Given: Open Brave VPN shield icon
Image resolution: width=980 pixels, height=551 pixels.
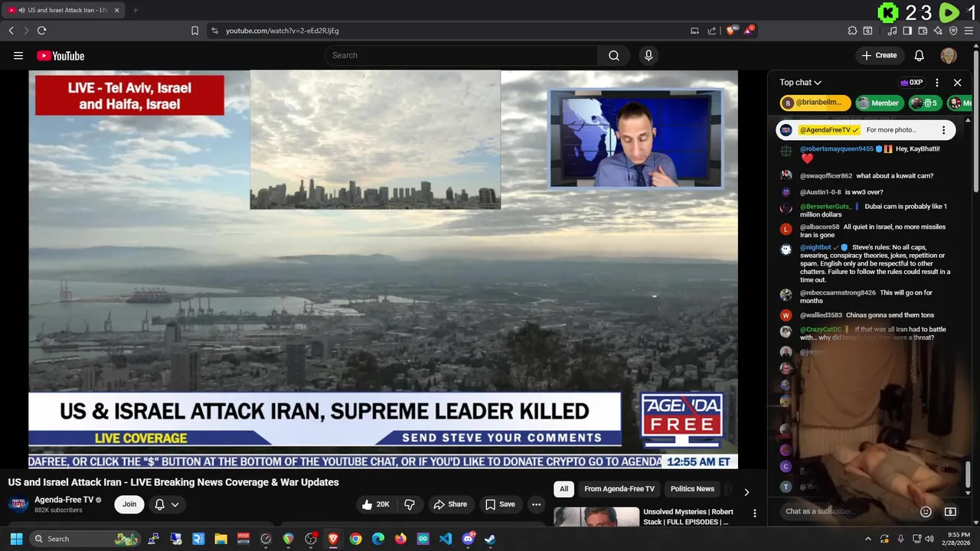Looking at the screenshot, I should tap(953, 31).
